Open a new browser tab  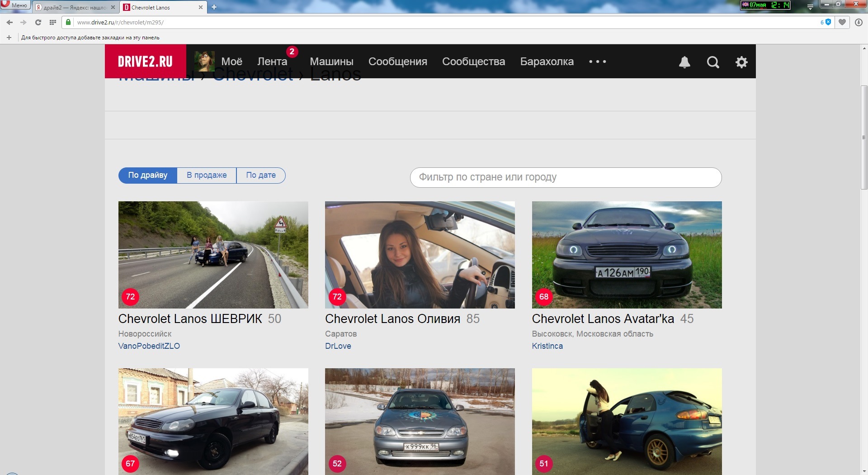pos(214,7)
